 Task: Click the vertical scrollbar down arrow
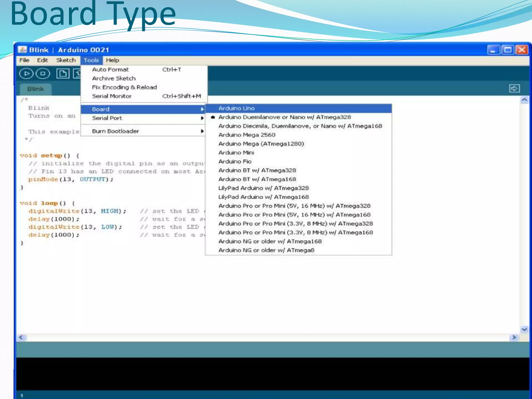[524, 329]
